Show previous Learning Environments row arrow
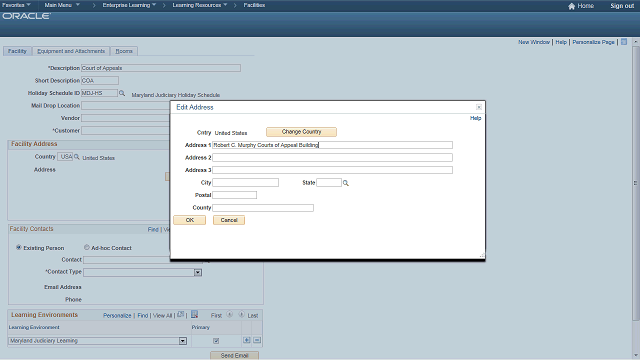Image resolution: width=640 pixels, height=360 pixels. click(x=229, y=315)
